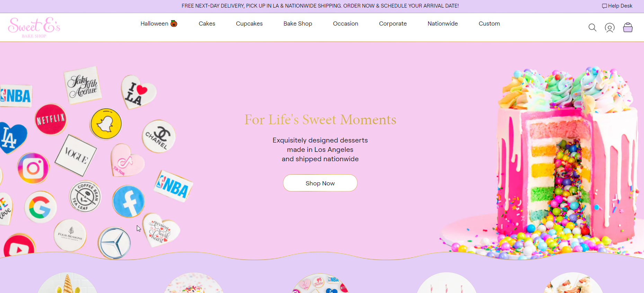Click the Shop Now button
Viewport: 644px width, 293px height.
(320, 183)
